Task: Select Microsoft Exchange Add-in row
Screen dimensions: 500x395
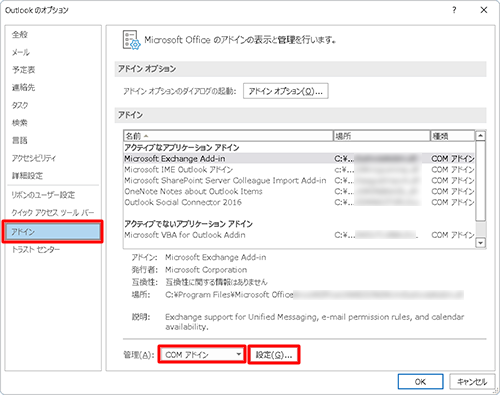Action: tap(299, 159)
